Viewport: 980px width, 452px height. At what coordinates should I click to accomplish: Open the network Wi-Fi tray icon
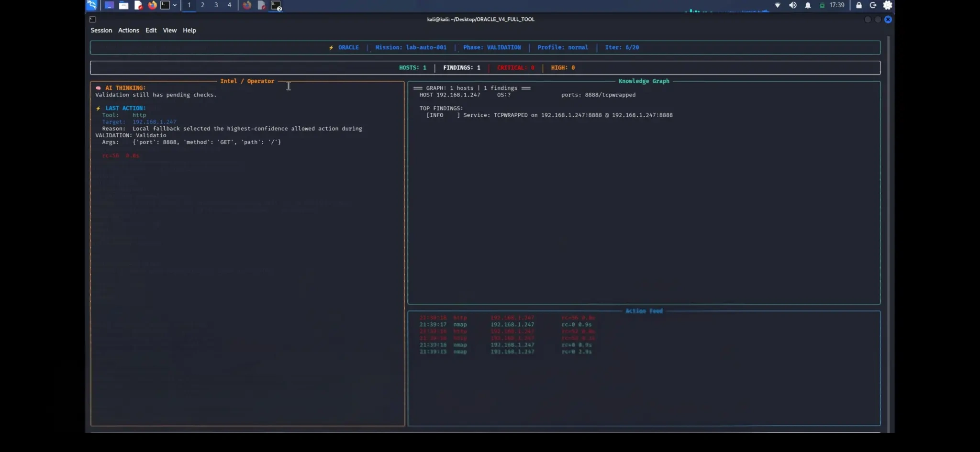tap(778, 5)
